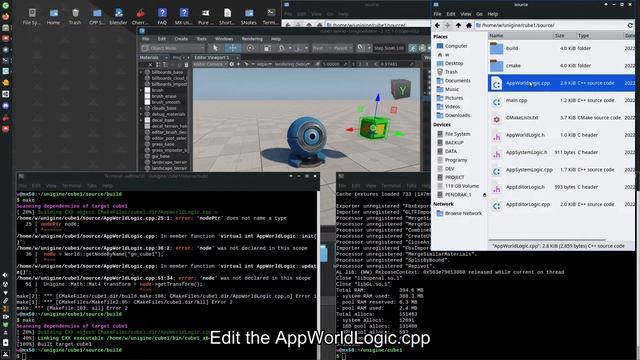Open the Blender desktop shortcut
This screenshot has width=640, height=360.
(x=118, y=16)
